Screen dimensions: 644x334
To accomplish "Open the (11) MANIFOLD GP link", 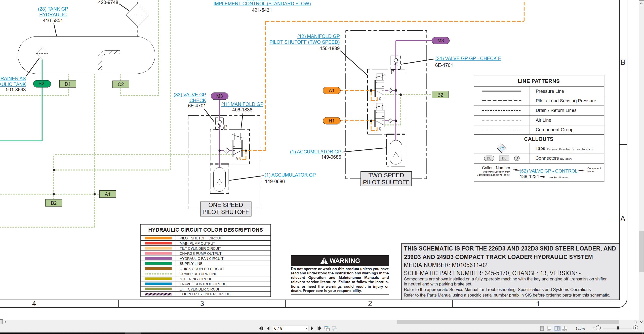I will coord(242,104).
